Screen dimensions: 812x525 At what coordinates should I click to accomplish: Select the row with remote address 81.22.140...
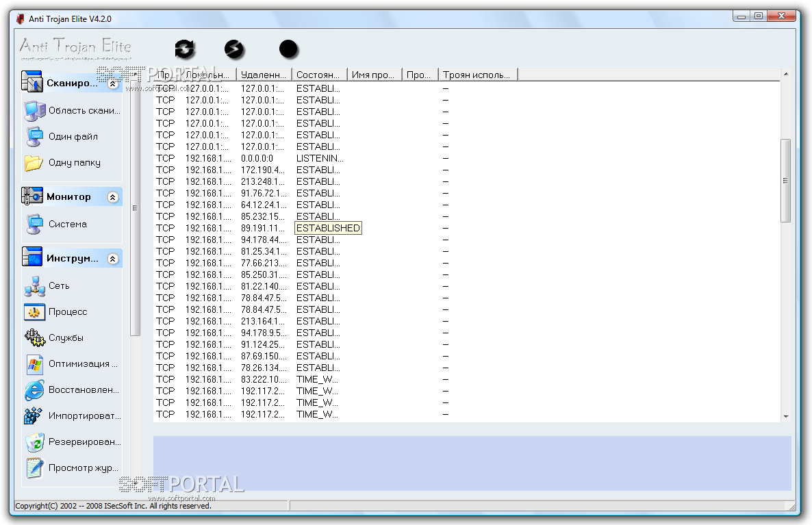pos(467,286)
